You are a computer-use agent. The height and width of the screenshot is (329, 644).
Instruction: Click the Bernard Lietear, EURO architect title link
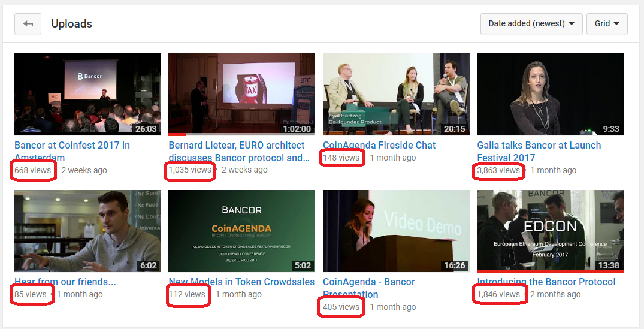tap(239, 151)
